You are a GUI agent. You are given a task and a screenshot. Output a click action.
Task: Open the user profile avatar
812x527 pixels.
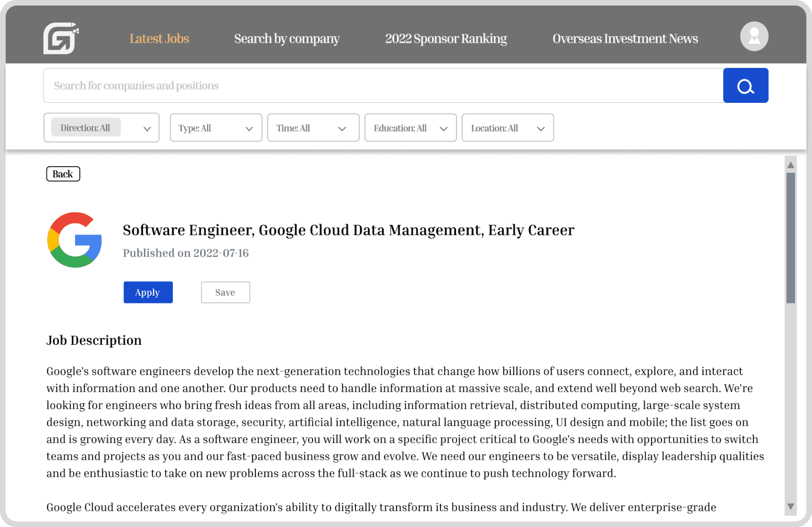[754, 37]
